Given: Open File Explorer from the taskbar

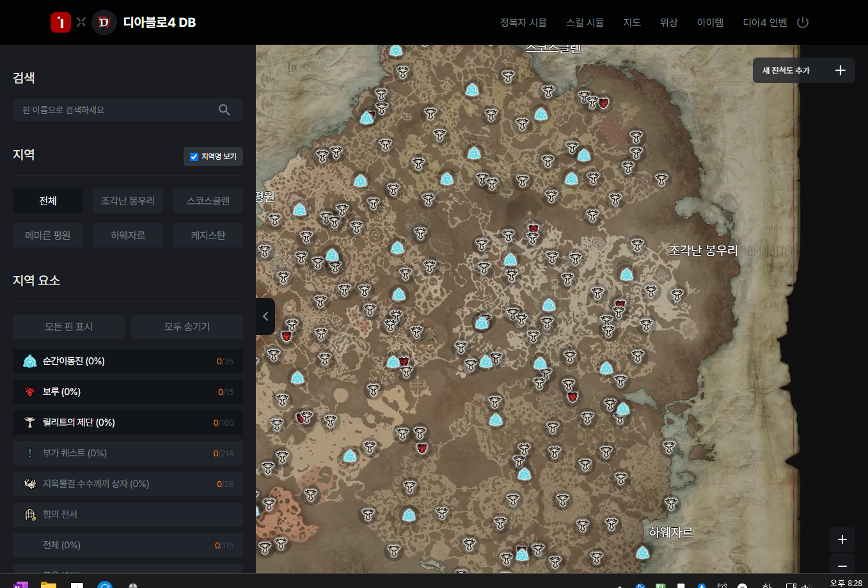Looking at the screenshot, I should pyautogui.click(x=49, y=584).
